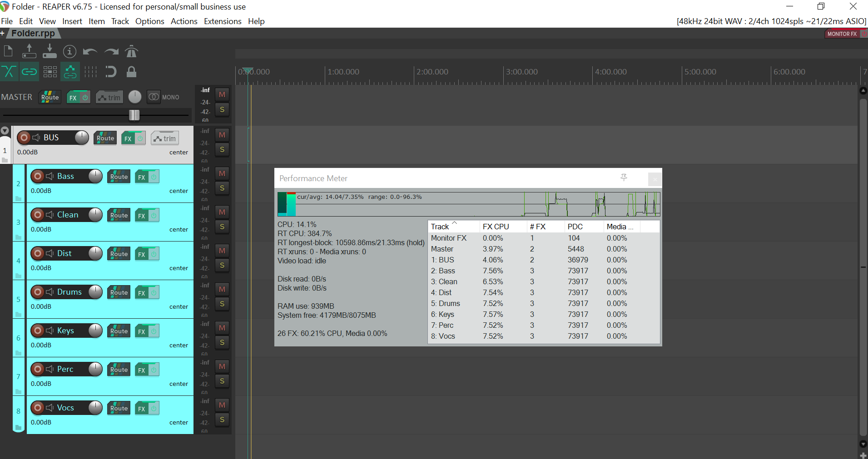The image size is (868, 459).
Task: Click the FX CPU column header
Action: point(496,227)
